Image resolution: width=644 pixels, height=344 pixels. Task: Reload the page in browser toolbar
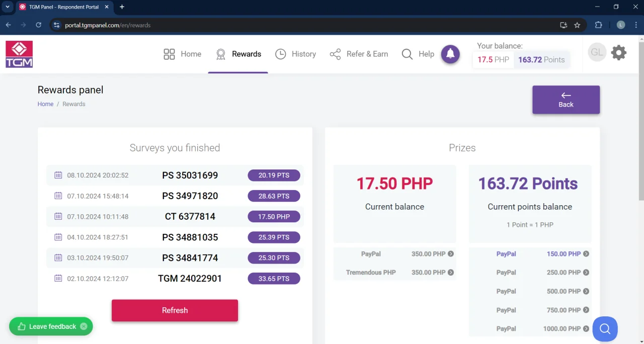38,25
